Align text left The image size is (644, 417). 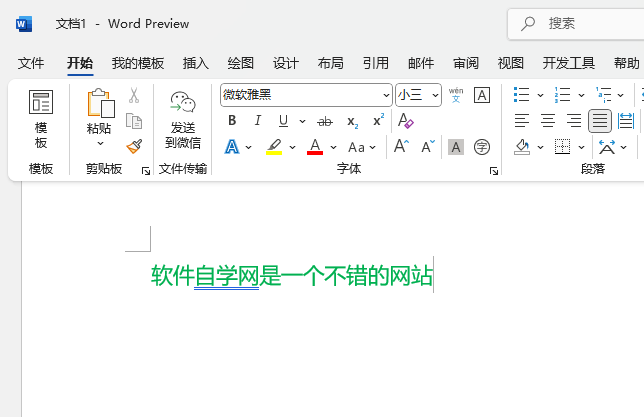522,121
